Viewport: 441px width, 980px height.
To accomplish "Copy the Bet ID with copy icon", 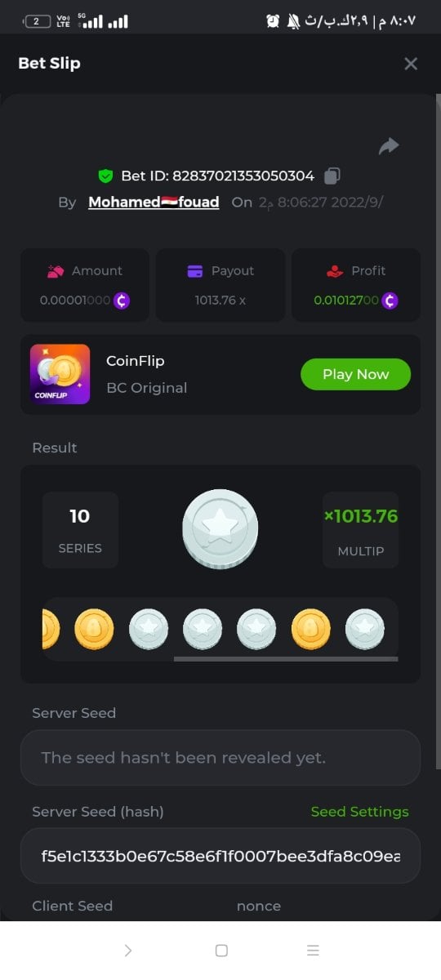I will 332,176.
